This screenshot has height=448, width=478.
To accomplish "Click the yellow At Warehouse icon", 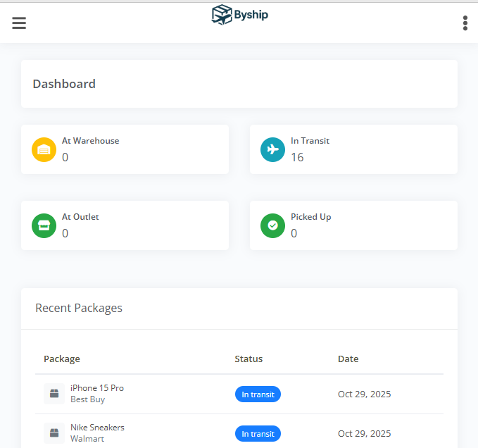I will (44, 149).
